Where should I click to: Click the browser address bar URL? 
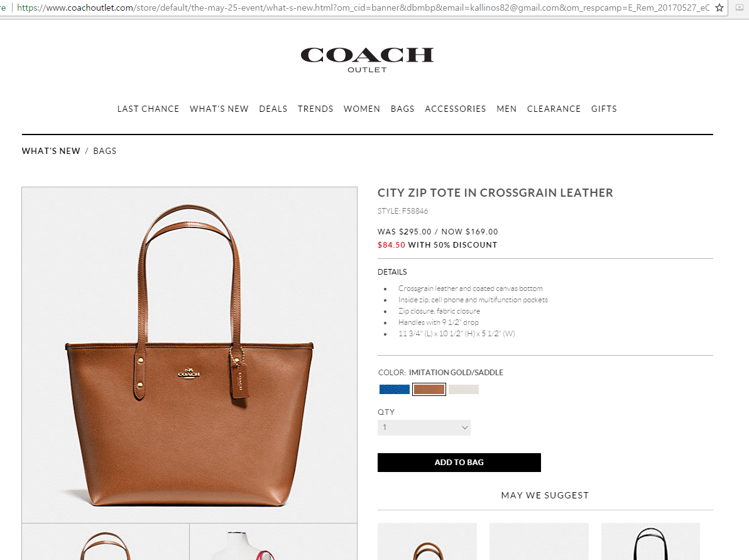(362, 8)
